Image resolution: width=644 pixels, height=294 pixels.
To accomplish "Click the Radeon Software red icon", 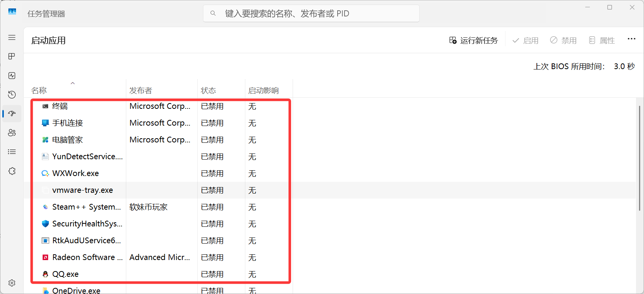I will [x=45, y=257].
